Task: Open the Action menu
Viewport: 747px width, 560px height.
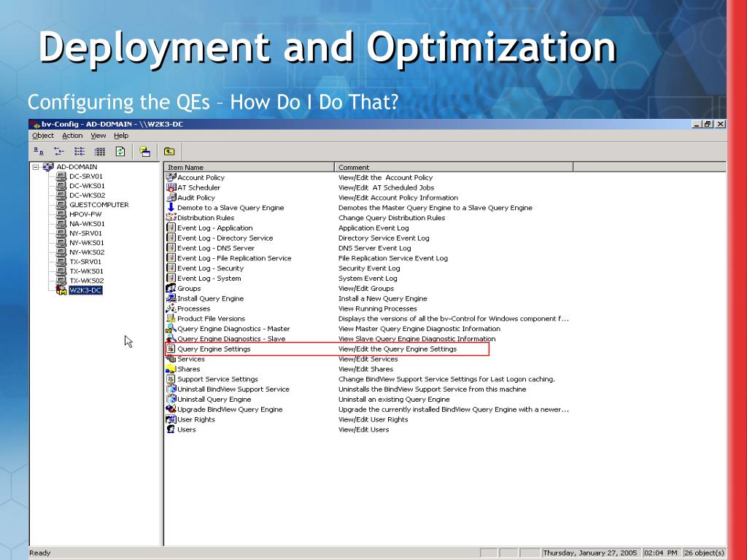Action: [x=72, y=136]
